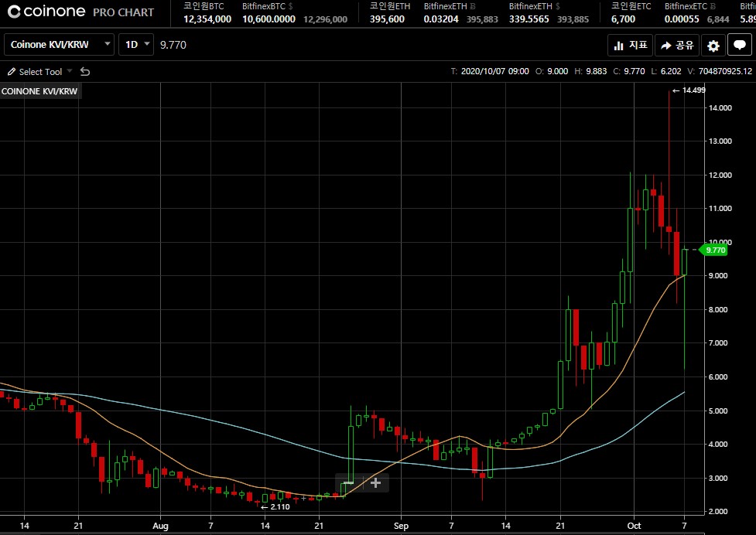Image resolution: width=756 pixels, height=535 pixels.
Task: Click the PRO CHART header text
Action: point(124,12)
